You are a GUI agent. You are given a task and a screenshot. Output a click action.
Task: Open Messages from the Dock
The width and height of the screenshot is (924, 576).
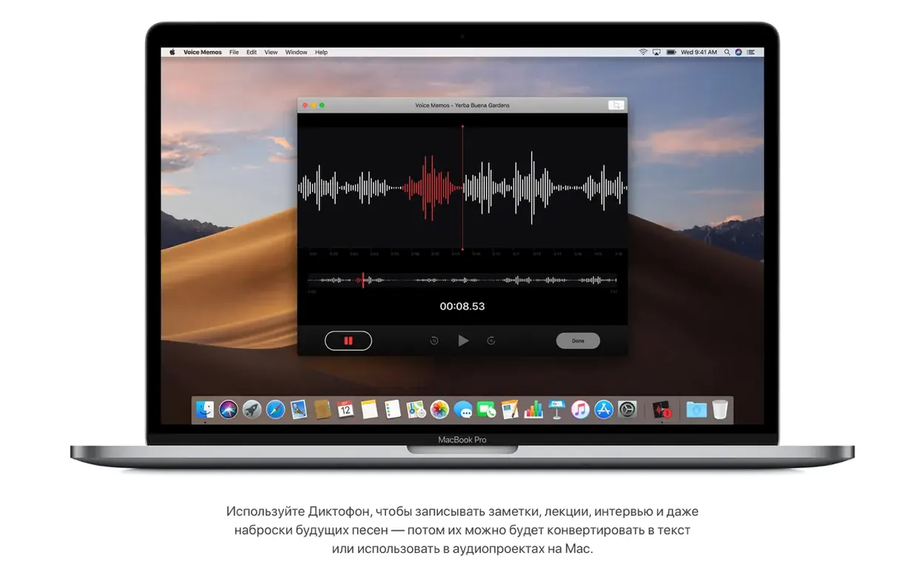[463, 409]
